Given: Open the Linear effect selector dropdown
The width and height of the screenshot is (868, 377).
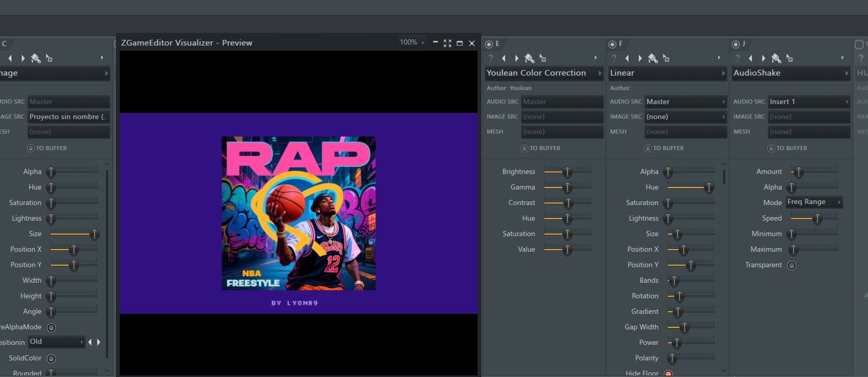Looking at the screenshot, I should 667,73.
